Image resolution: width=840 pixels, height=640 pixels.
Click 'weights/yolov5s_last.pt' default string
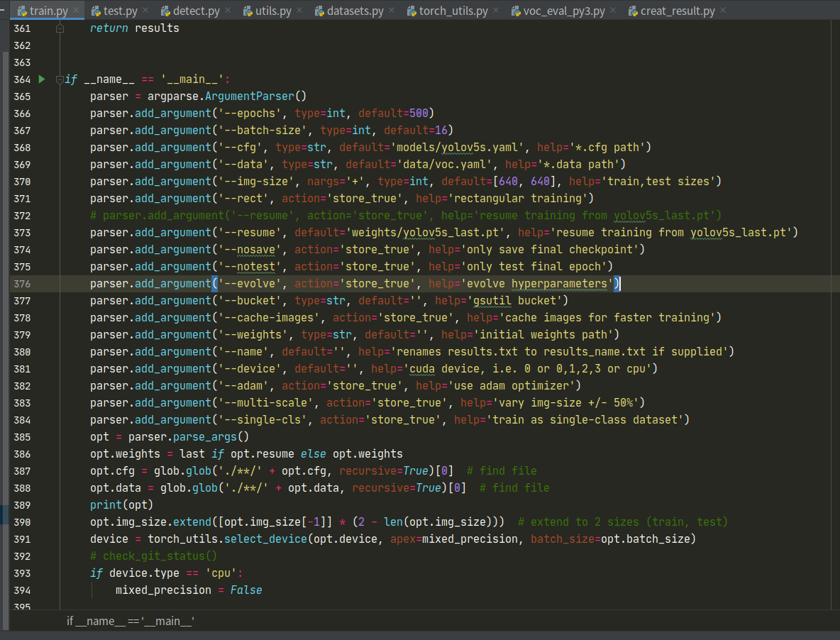[x=426, y=233]
